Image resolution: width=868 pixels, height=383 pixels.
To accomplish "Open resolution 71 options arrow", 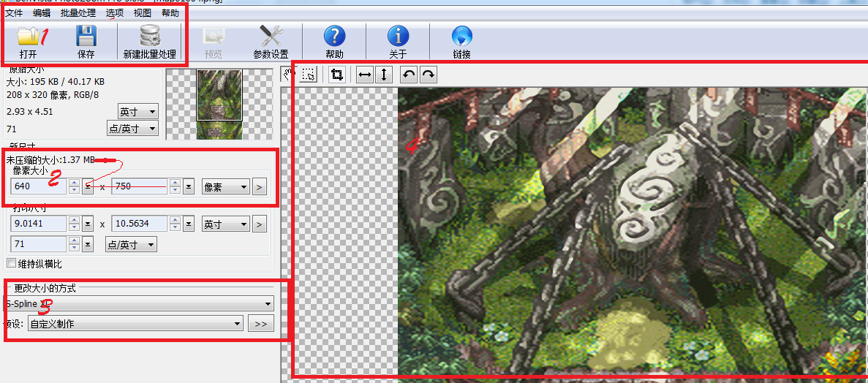I will point(88,244).
